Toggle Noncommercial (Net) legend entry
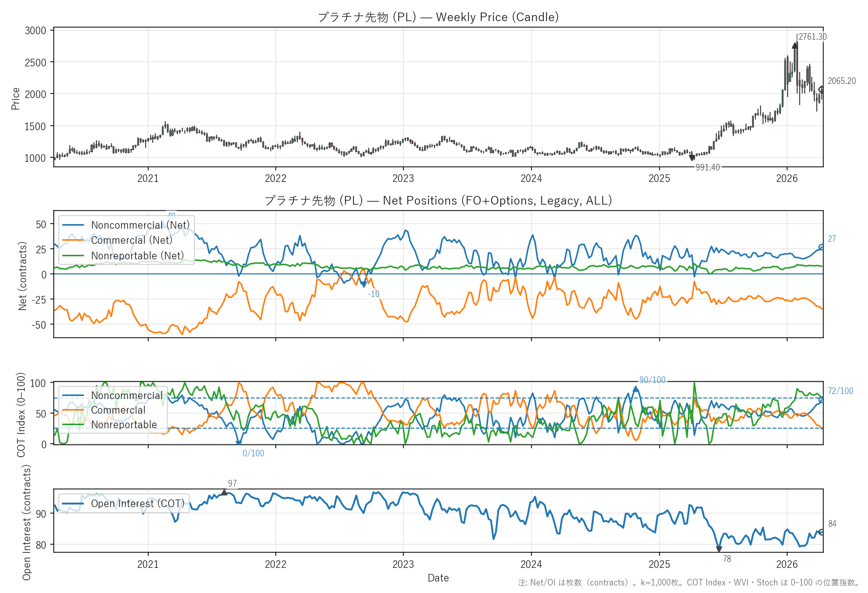 140,225
